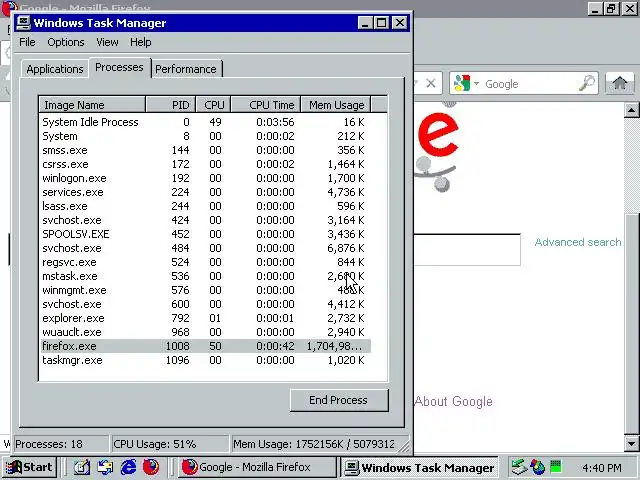Image resolution: width=640 pixels, height=480 pixels.
Task: Click the Windows Task Manager taskbar button
Action: click(x=419, y=467)
